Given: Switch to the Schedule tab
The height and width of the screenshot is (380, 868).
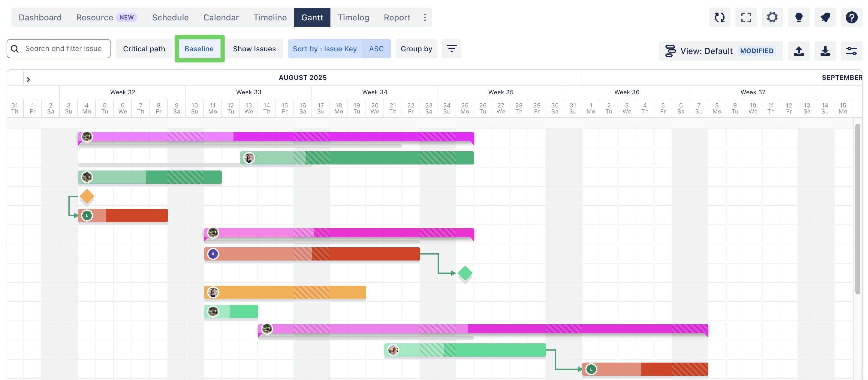Looking at the screenshot, I should tap(170, 17).
